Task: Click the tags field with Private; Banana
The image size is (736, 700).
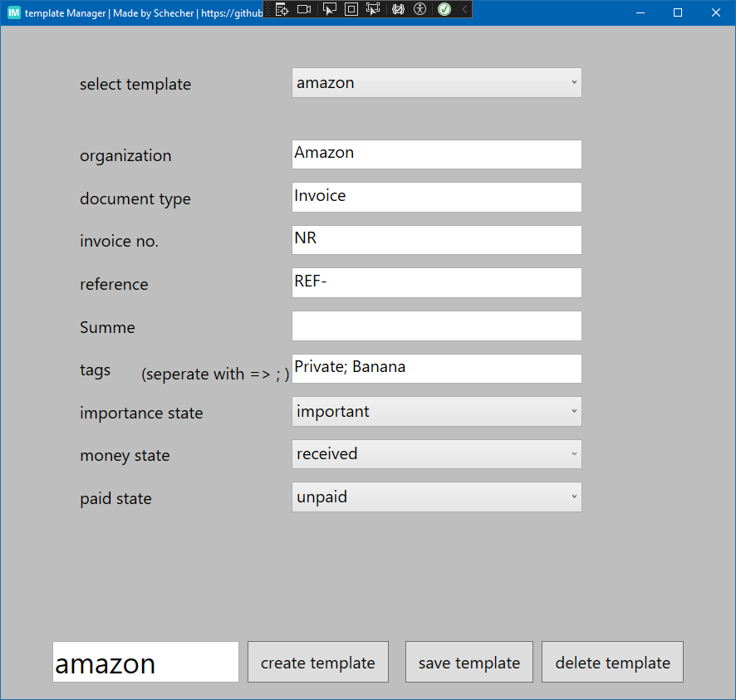Action: 436,369
